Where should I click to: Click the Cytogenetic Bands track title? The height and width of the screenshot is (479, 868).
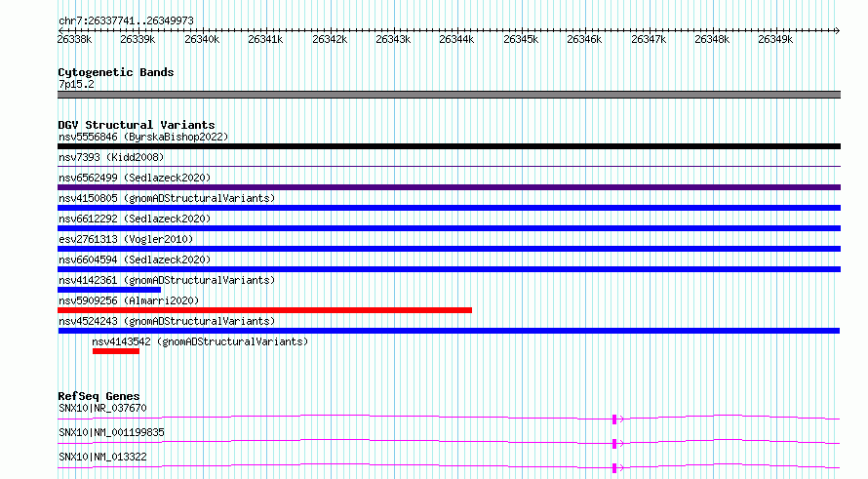click(116, 72)
